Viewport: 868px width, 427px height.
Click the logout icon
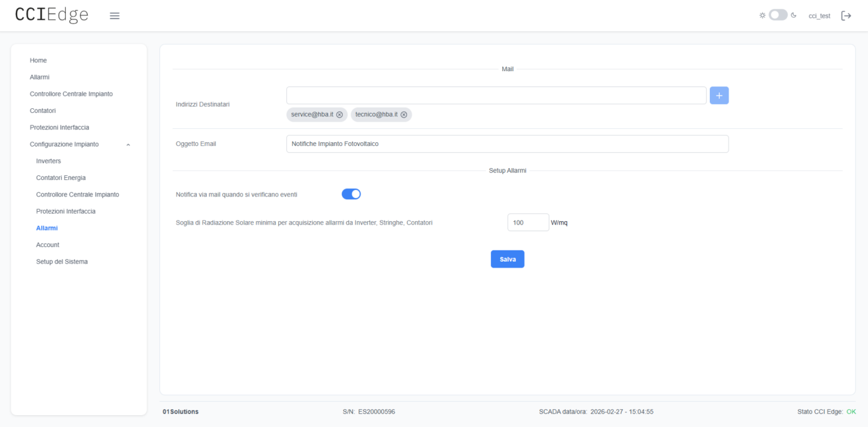pos(846,16)
